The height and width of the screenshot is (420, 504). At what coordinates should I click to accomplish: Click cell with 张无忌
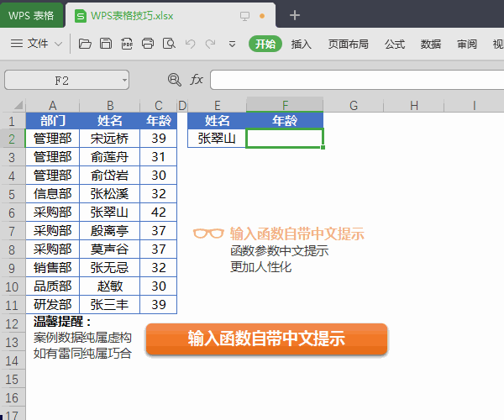coord(109,268)
